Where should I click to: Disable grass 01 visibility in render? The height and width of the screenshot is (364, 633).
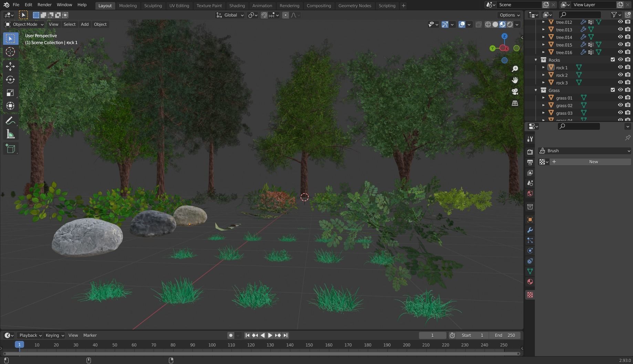point(628,97)
